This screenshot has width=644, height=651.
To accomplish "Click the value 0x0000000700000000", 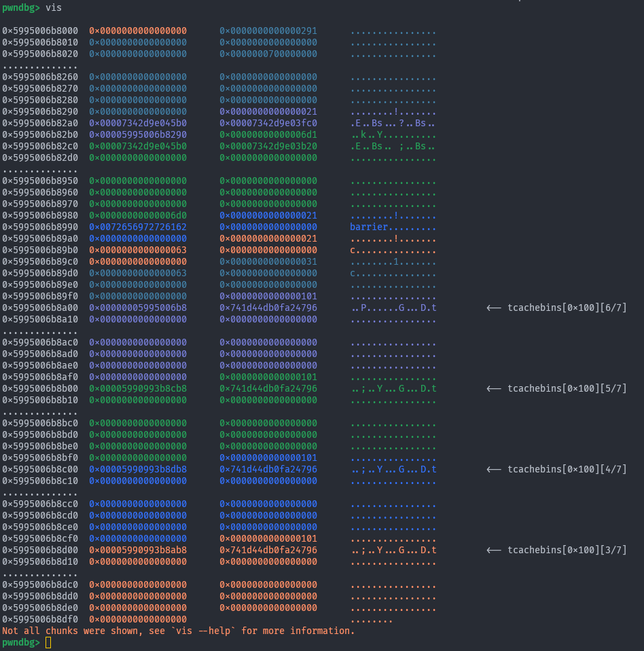I will (x=268, y=54).
